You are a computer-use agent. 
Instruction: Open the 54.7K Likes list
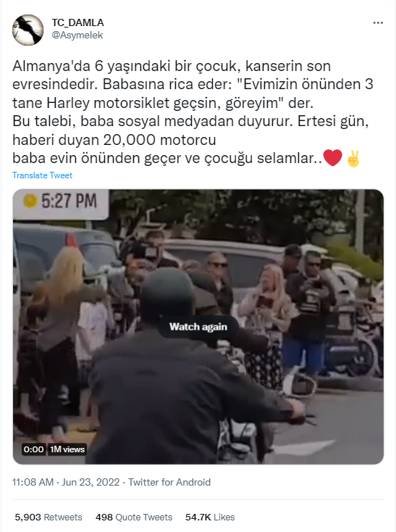coord(210,517)
